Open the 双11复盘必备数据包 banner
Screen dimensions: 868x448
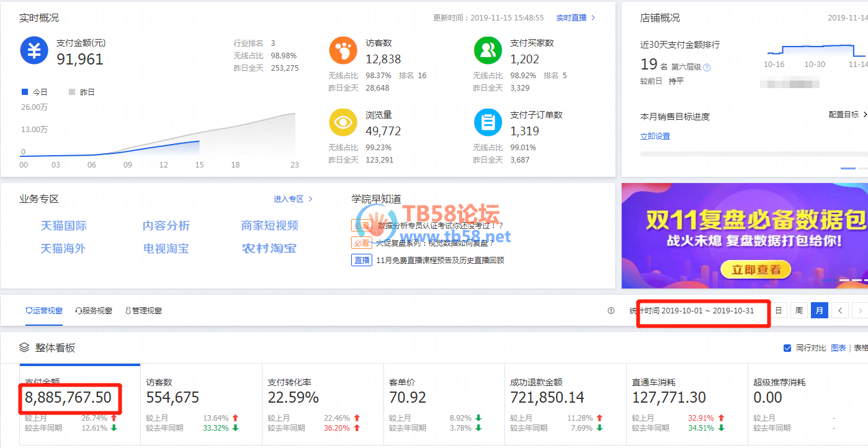745,236
